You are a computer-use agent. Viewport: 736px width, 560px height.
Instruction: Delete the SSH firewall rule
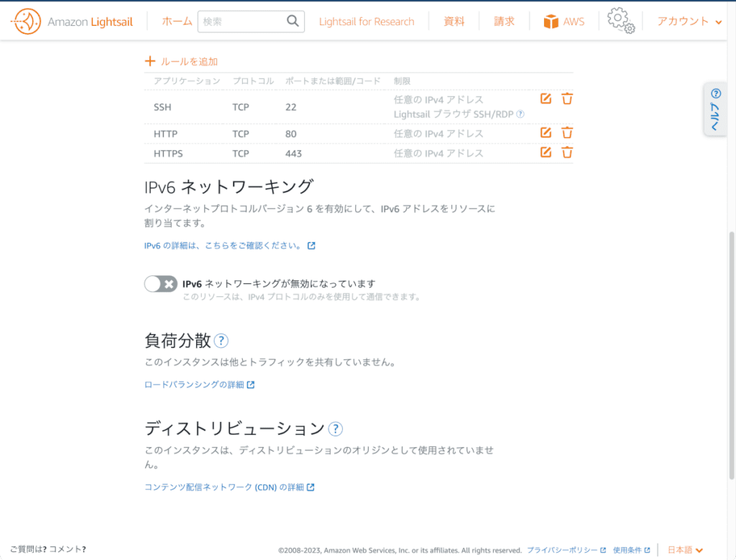point(567,98)
